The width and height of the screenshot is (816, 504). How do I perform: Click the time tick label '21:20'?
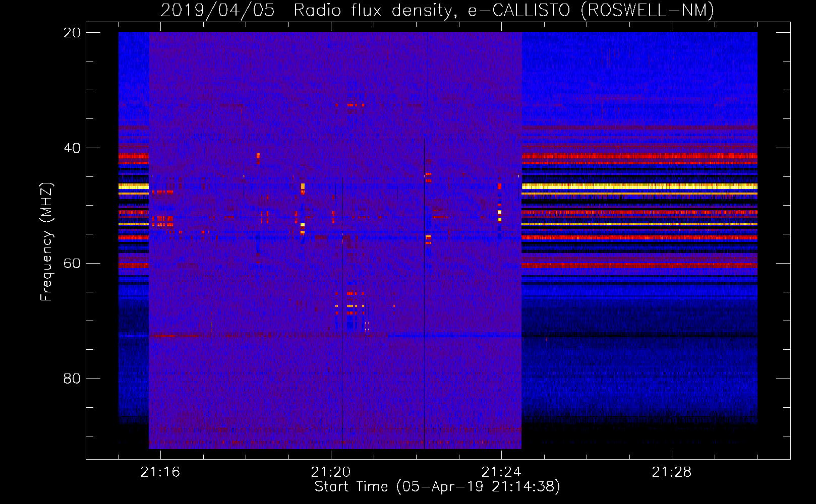331,472
